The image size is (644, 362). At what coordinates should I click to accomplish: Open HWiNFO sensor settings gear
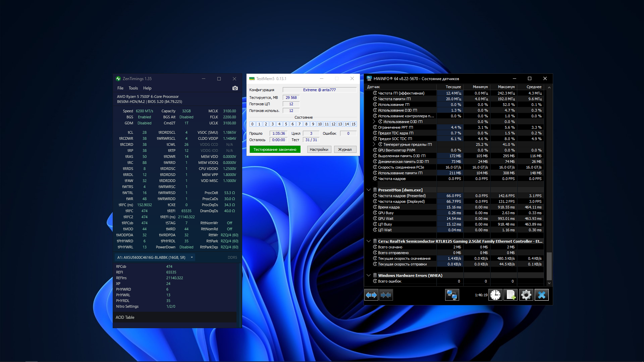click(x=526, y=295)
